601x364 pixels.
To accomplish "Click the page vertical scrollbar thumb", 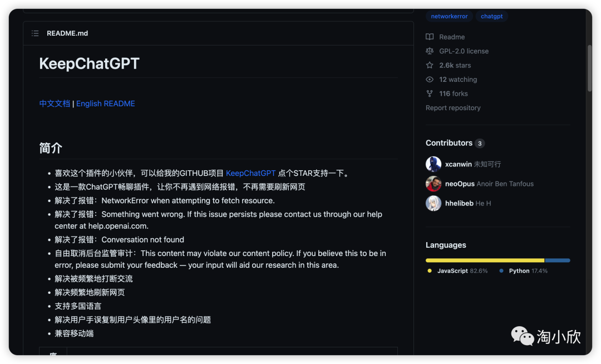I will (589, 68).
